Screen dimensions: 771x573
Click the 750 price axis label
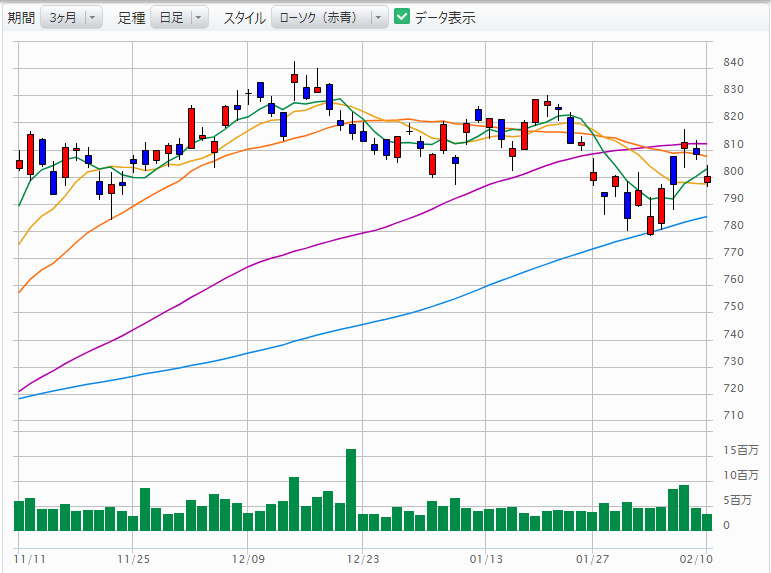tap(733, 306)
